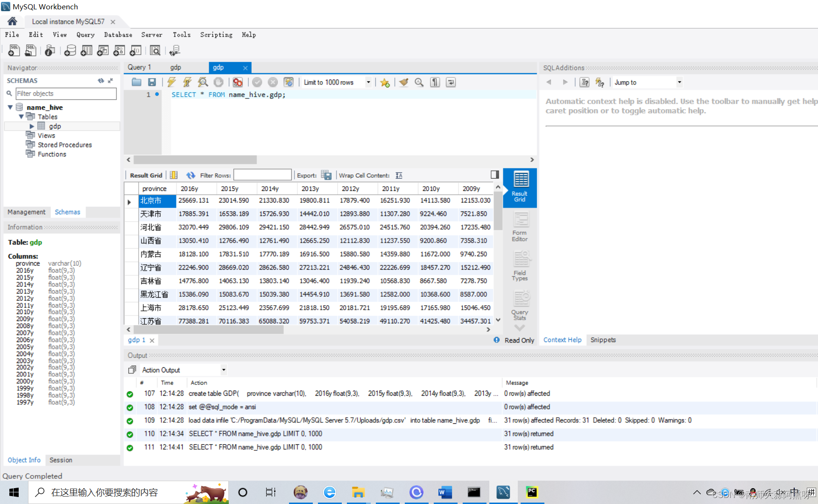The height and width of the screenshot is (504, 818).
Task: Create a new SQL tab icon
Action: [14, 50]
